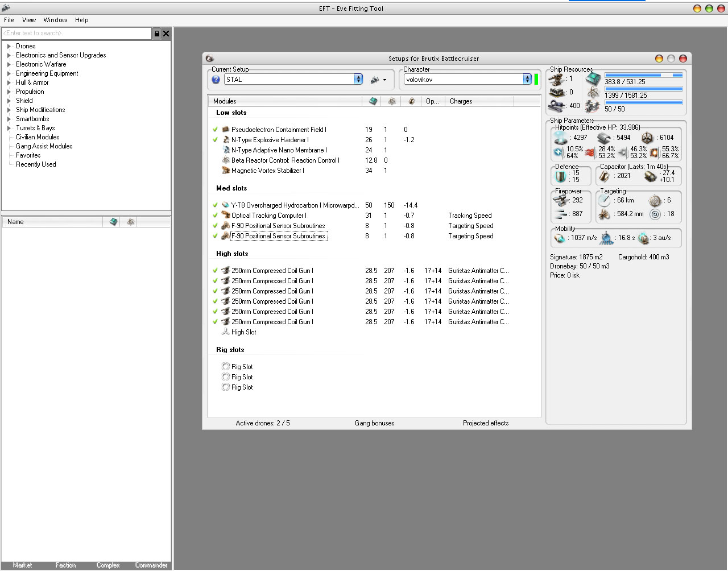Open the Character volovikov dropdown
This screenshot has width=728, height=571.
[527, 80]
